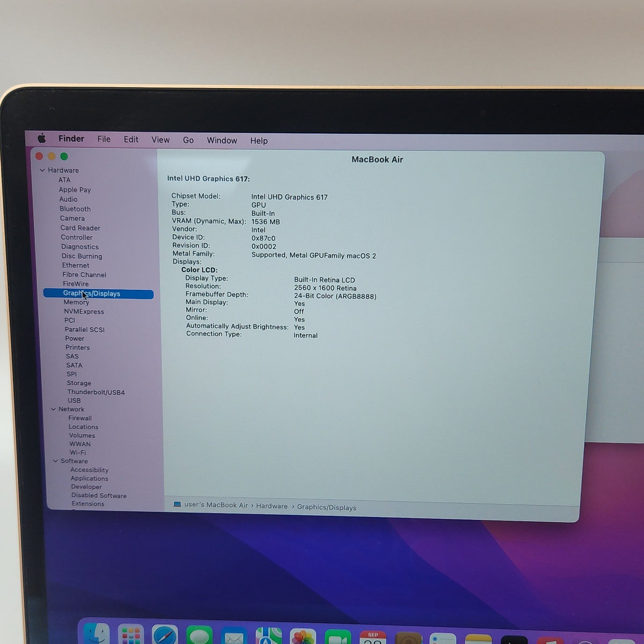Open the Apple menu
Viewport: 644px width, 644px height.
pyautogui.click(x=42, y=138)
